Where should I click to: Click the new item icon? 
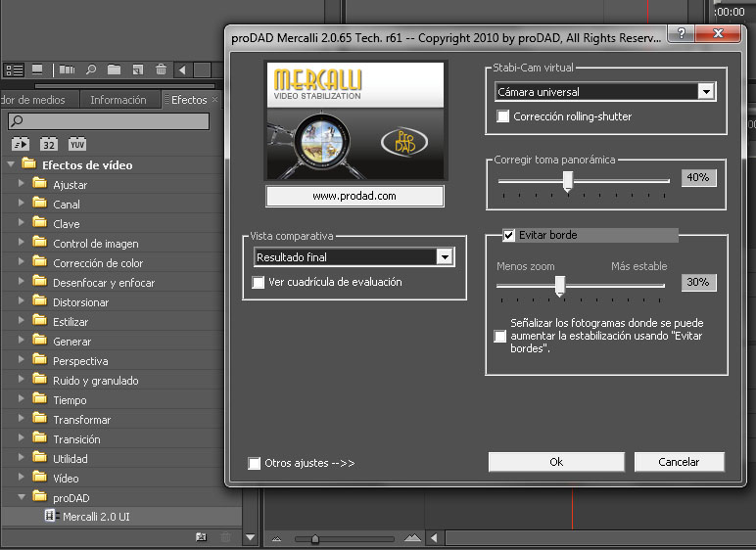pyautogui.click(x=138, y=70)
